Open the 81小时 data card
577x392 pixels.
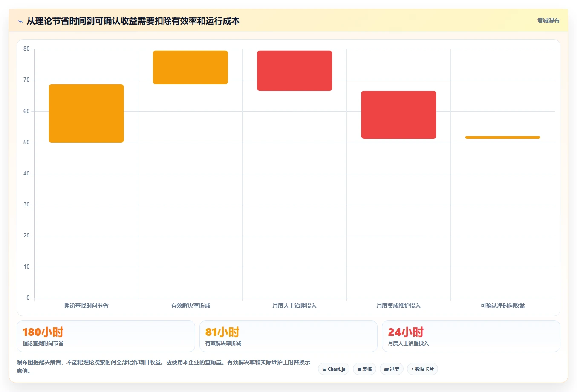[x=288, y=336]
